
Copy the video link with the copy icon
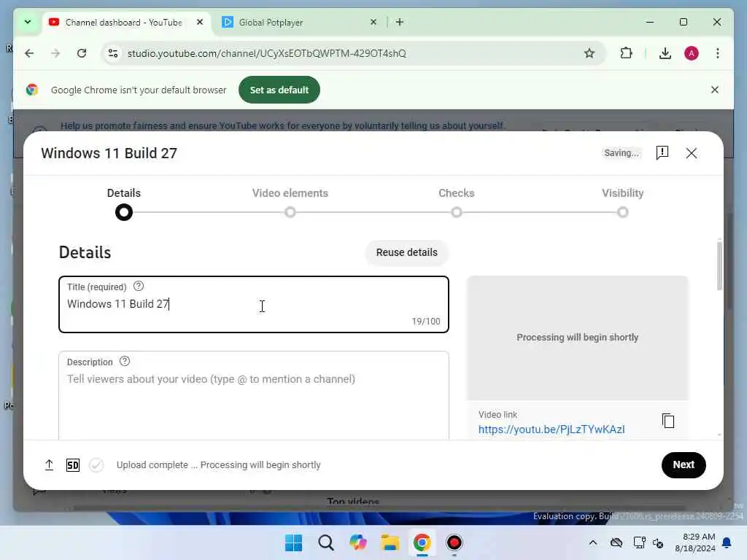click(668, 421)
